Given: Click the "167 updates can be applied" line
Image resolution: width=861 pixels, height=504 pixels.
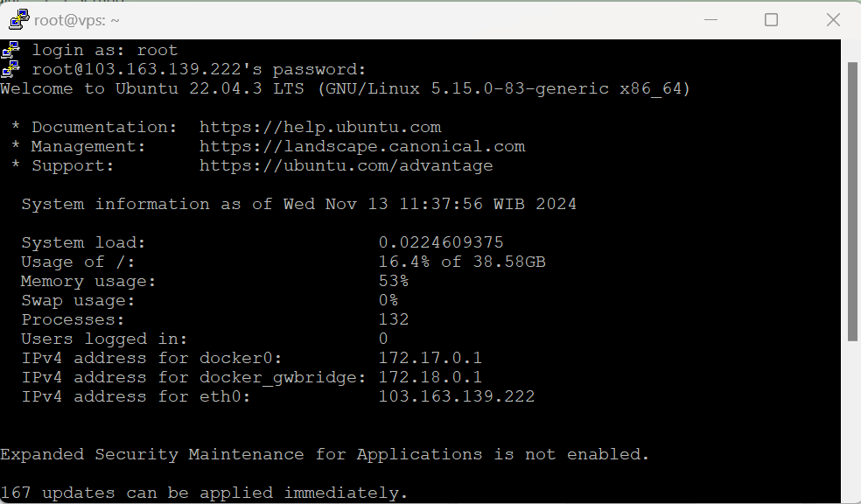Looking at the screenshot, I should coord(204,493).
